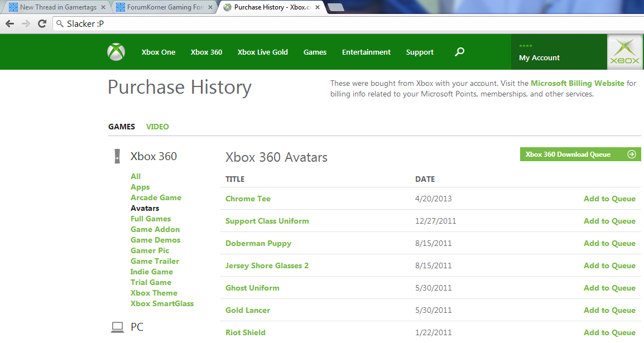Filter purchases by All
The height and width of the screenshot is (343, 644).
pos(136,176)
